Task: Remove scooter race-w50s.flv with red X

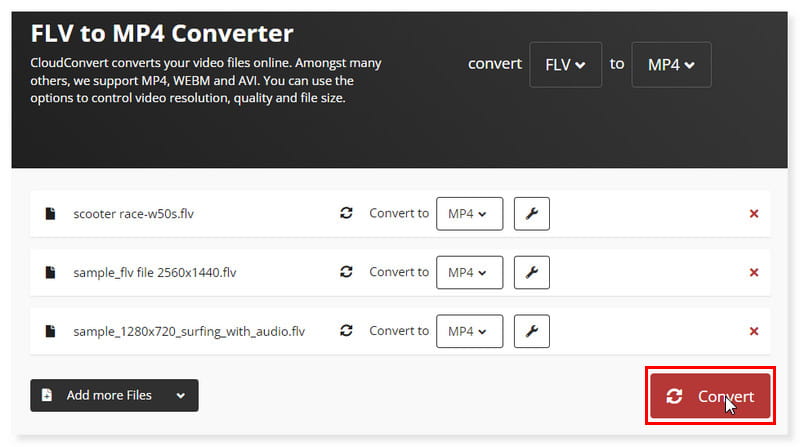Action: click(x=754, y=214)
